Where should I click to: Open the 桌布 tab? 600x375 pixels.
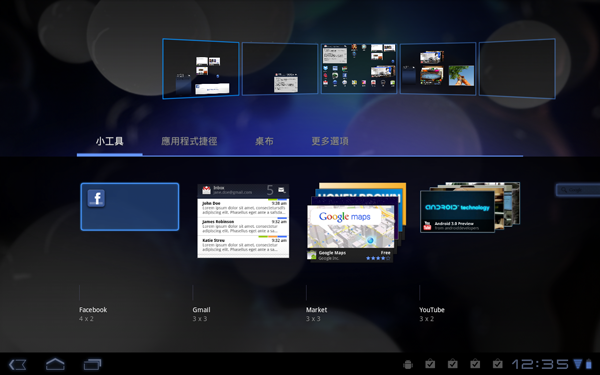[x=264, y=141]
